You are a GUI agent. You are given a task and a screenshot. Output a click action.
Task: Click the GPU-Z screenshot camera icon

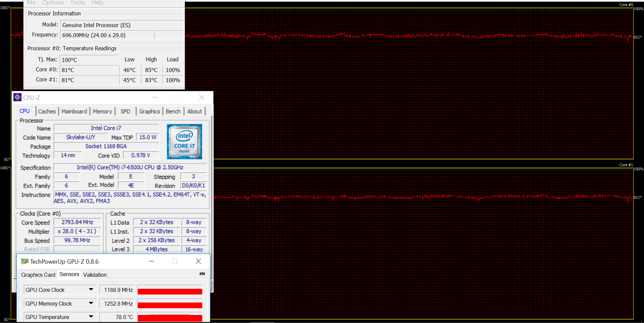tap(202, 274)
